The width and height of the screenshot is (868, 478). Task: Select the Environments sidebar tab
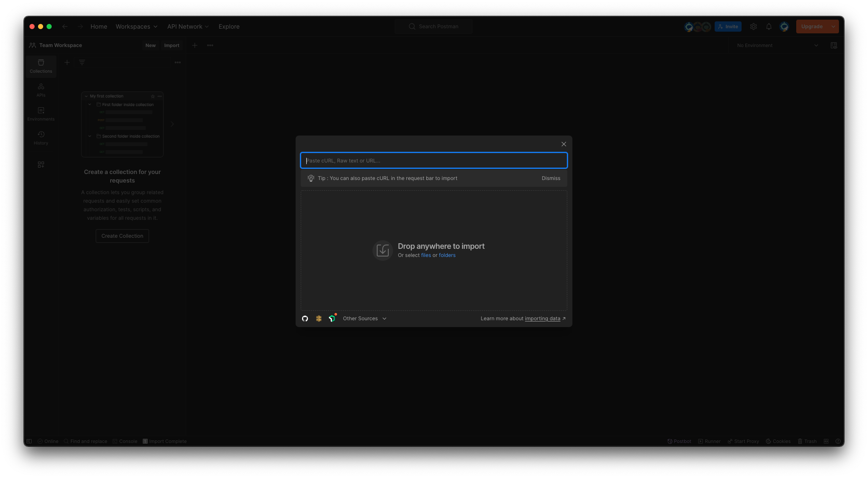click(x=41, y=114)
